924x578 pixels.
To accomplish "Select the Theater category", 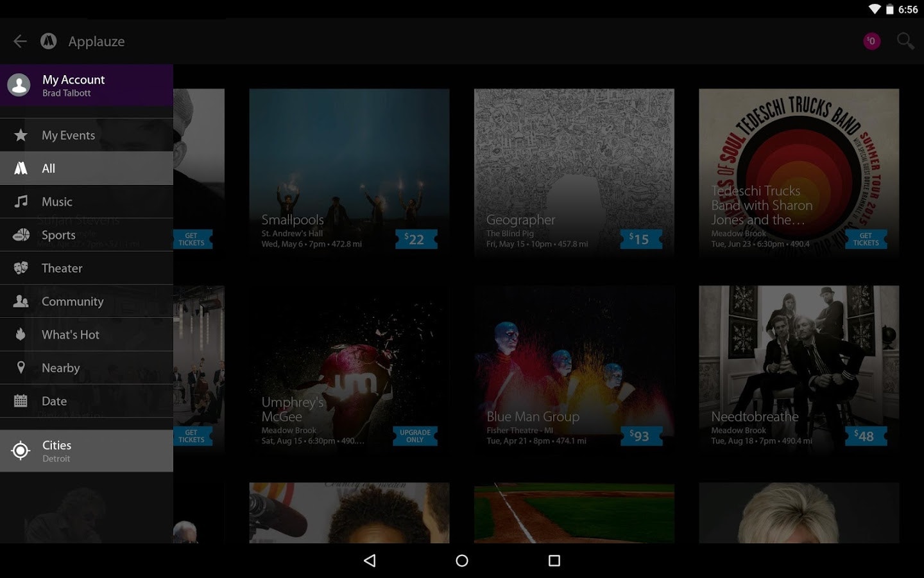I will click(x=87, y=268).
